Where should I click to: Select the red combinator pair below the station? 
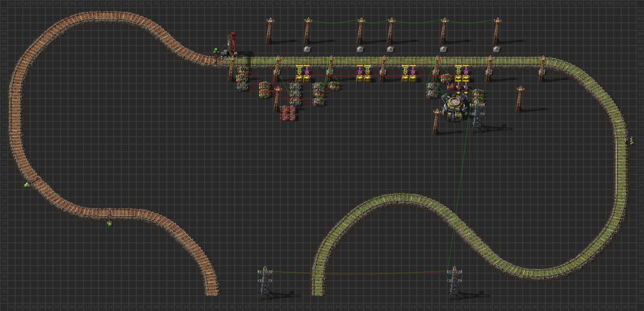pyautogui.click(x=288, y=113)
